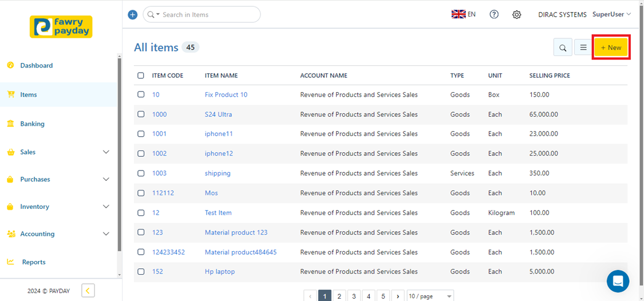The image size is (644, 301).
Task: Open the settings gear icon
Action: click(516, 15)
